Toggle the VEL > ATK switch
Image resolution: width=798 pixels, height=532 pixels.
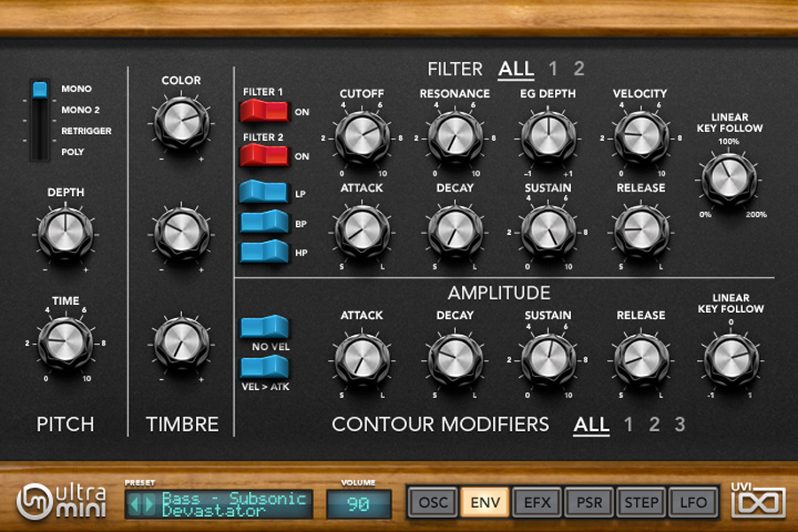[x=264, y=366]
